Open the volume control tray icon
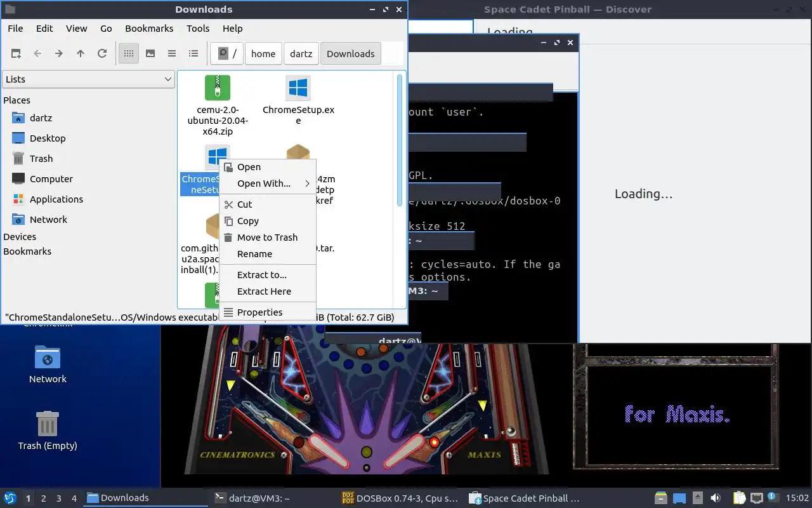Image resolution: width=812 pixels, height=508 pixels. (716, 498)
